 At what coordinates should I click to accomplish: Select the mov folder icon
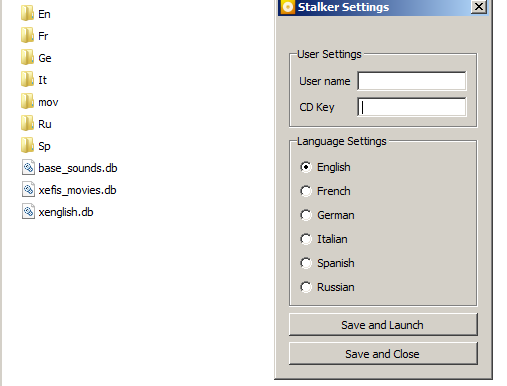coord(27,102)
